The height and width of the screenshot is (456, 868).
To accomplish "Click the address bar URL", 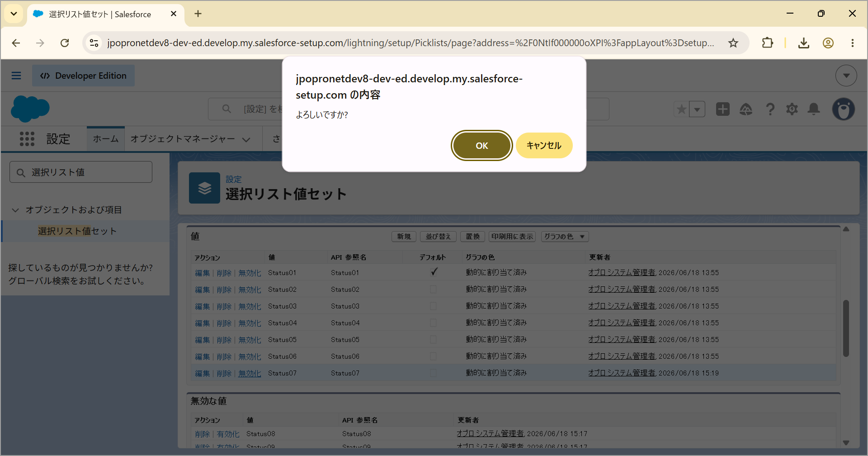I will pos(410,43).
